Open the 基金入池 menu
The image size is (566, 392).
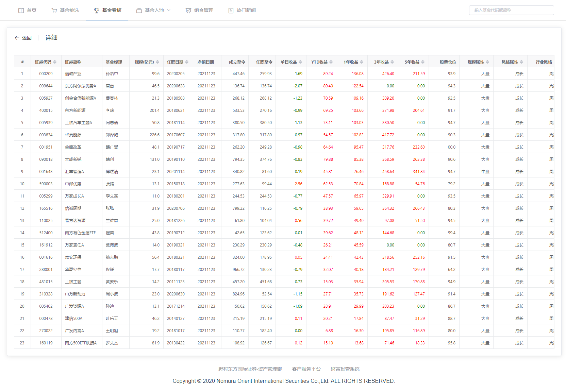(153, 10)
